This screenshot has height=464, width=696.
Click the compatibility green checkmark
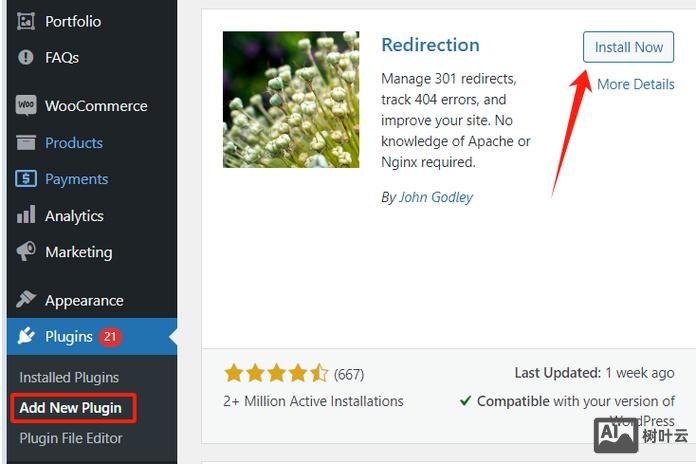pyautogui.click(x=465, y=401)
